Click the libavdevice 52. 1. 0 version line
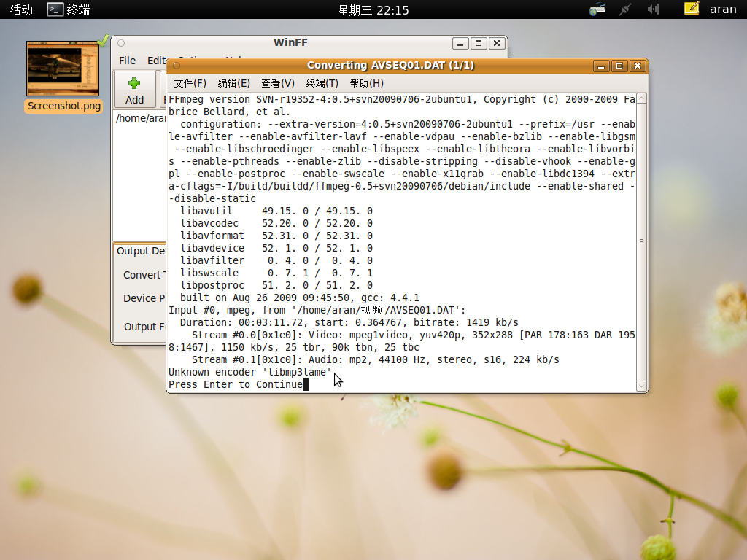The width and height of the screenshot is (747, 560). coord(276,248)
